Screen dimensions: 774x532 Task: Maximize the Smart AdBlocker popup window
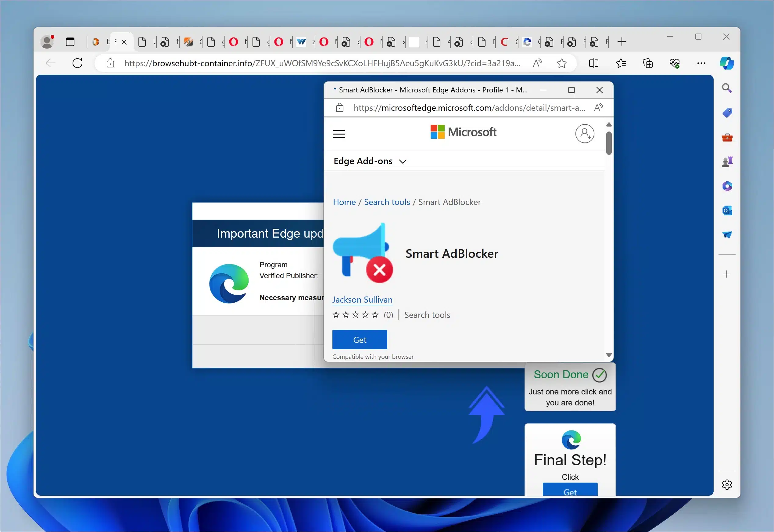click(571, 90)
